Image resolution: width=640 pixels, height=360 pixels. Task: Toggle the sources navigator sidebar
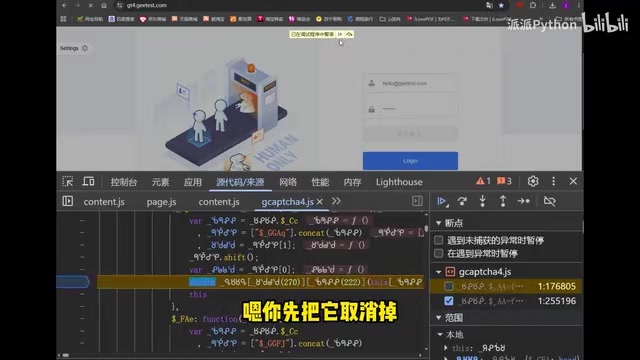click(68, 201)
